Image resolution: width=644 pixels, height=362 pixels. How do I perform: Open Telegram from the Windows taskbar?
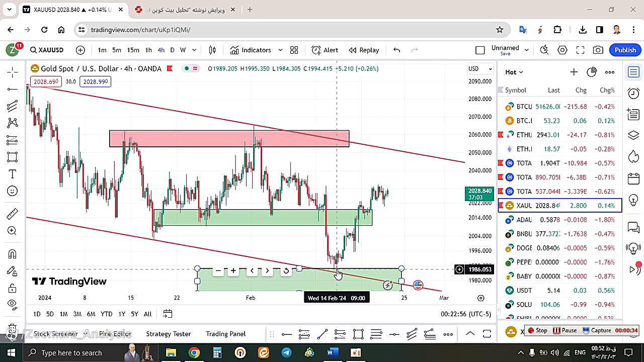coord(286,352)
